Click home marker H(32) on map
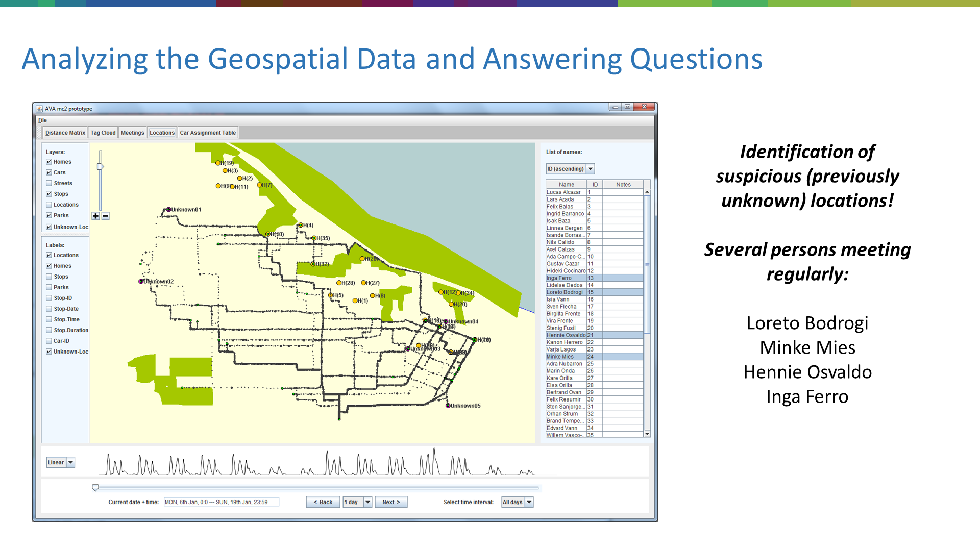Screen dimensions: 980x551 click(x=313, y=264)
